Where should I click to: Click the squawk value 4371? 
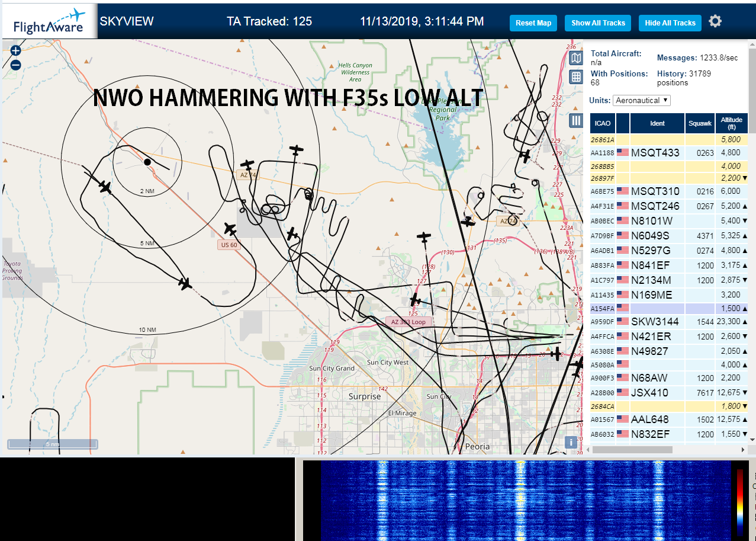[706, 236]
